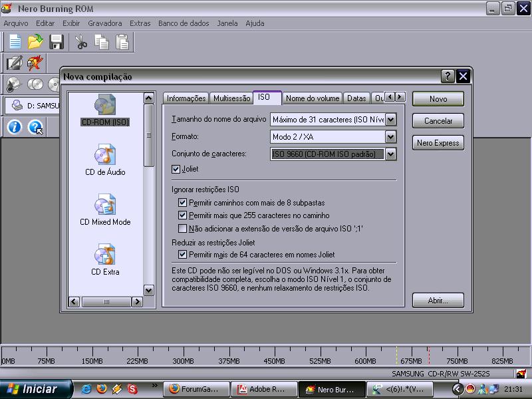Open the Arquivo menu
Screen dimensions: 532x399
(x=16, y=23)
